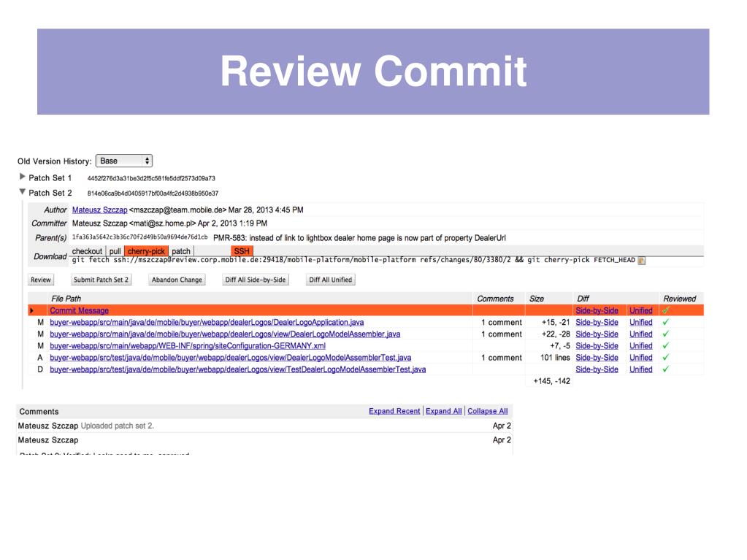Open siteConfiguration-GERMANY.xml file link
Viewport: 747px width, 560px height.
pos(188,346)
